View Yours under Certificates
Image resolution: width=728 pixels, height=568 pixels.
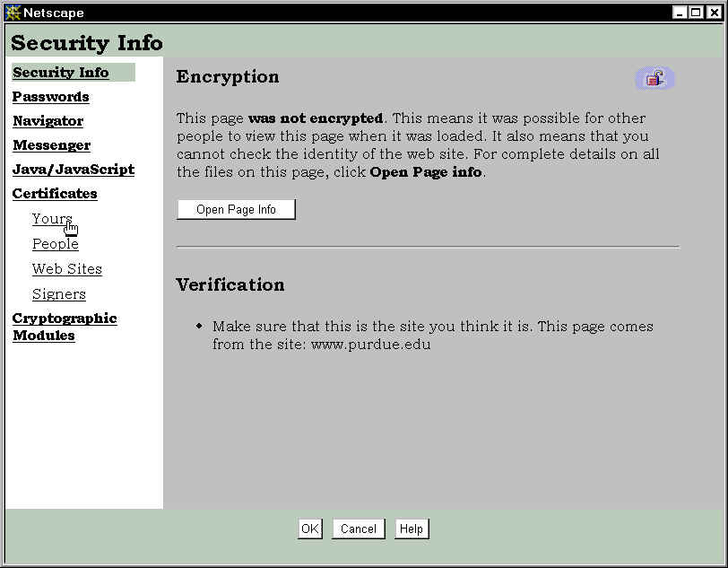[x=52, y=219]
